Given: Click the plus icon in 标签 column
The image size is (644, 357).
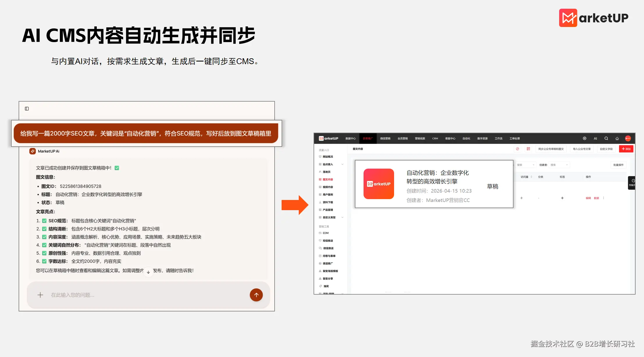Looking at the screenshot, I should (562, 198).
